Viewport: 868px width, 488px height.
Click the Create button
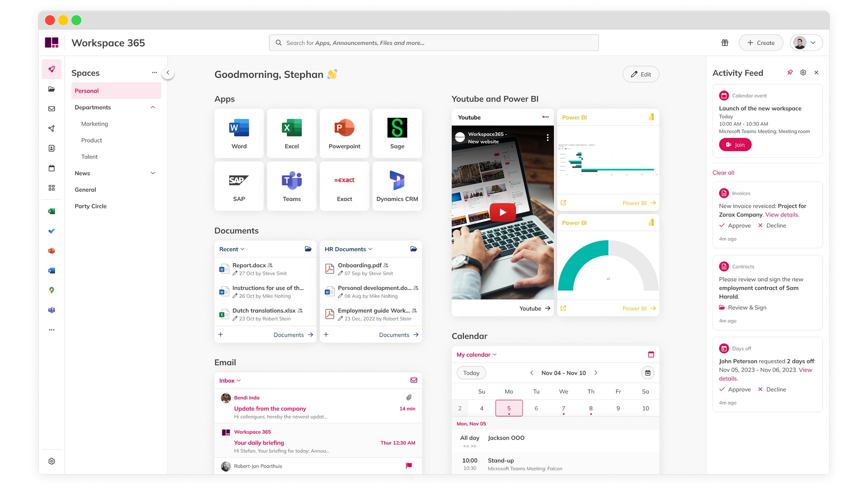[x=761, y=42]
